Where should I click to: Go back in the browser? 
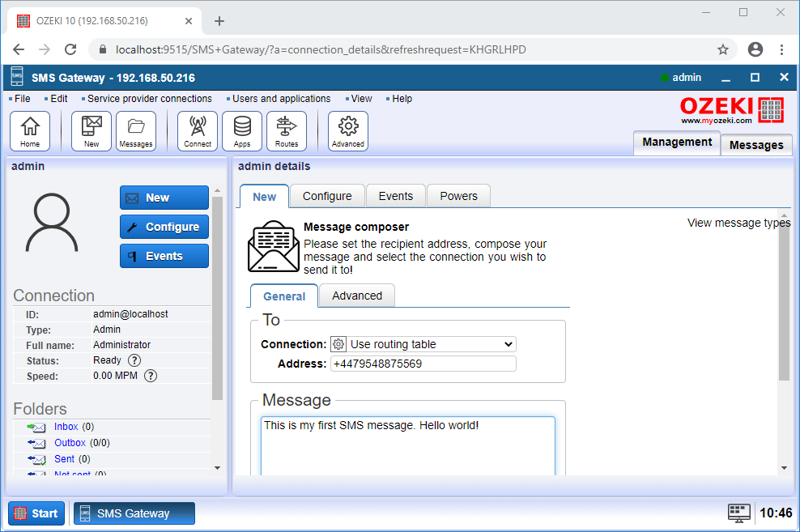click(x=19, y=49)
